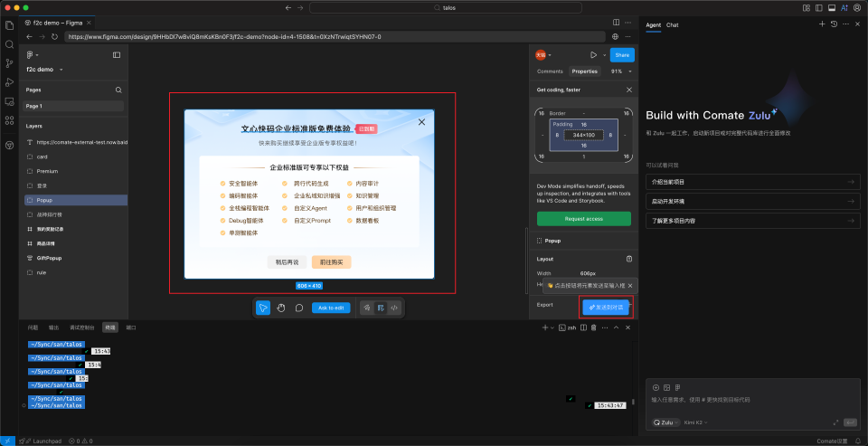Screen dimensions: 868x446
Task: Select the Hand tool in Figma toolbar
Action: click(281, 308)
